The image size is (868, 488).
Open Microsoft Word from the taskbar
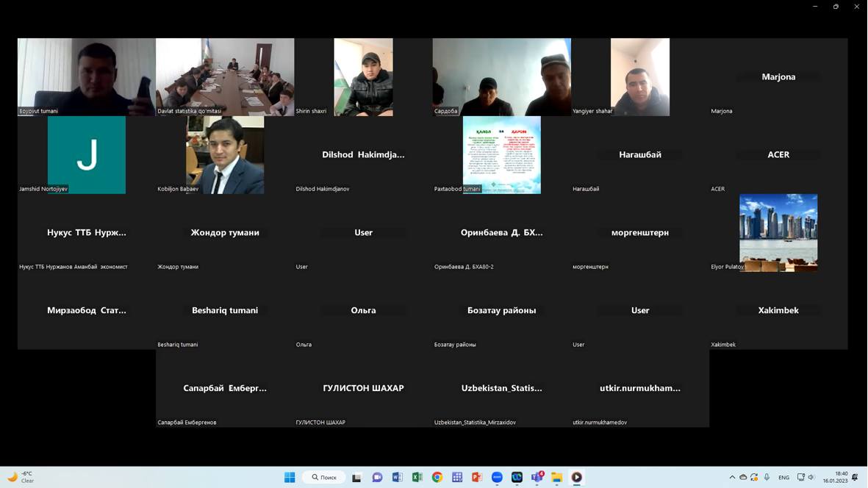point(397,477)
